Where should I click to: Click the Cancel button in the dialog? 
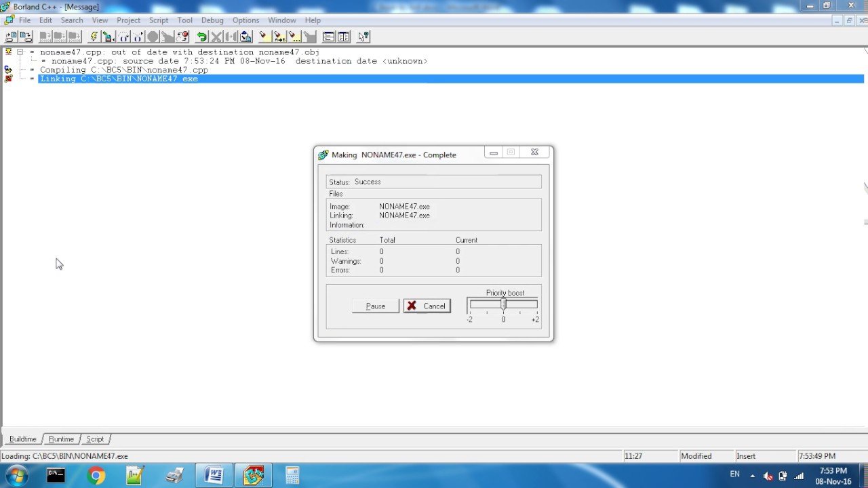tap(427, 306)
